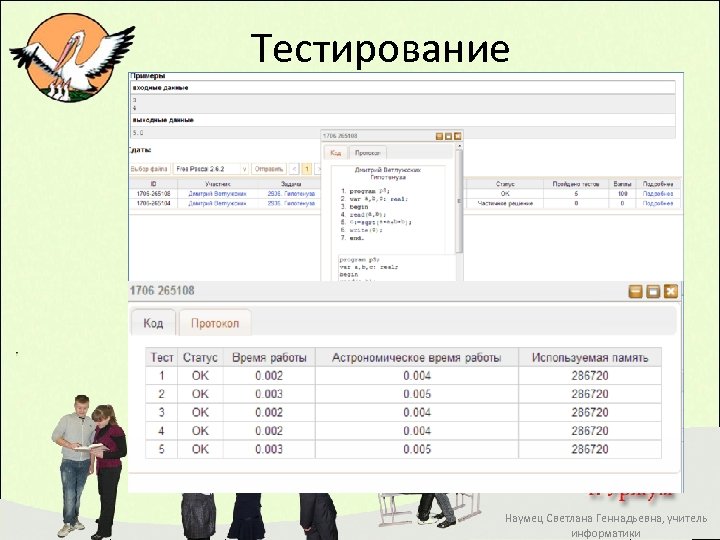Select ID cell 1706-265108

click(153, 194)
